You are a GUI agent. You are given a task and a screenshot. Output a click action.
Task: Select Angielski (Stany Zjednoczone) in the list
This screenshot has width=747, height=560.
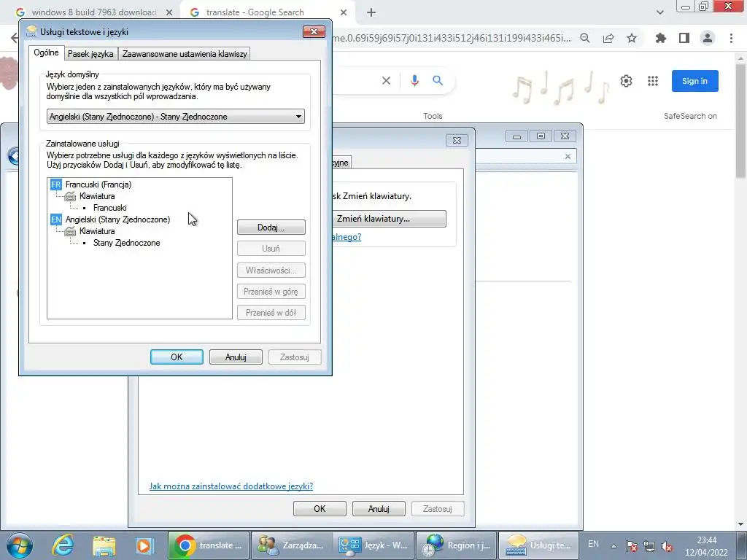pyautogui.click(x=117, y=219)
